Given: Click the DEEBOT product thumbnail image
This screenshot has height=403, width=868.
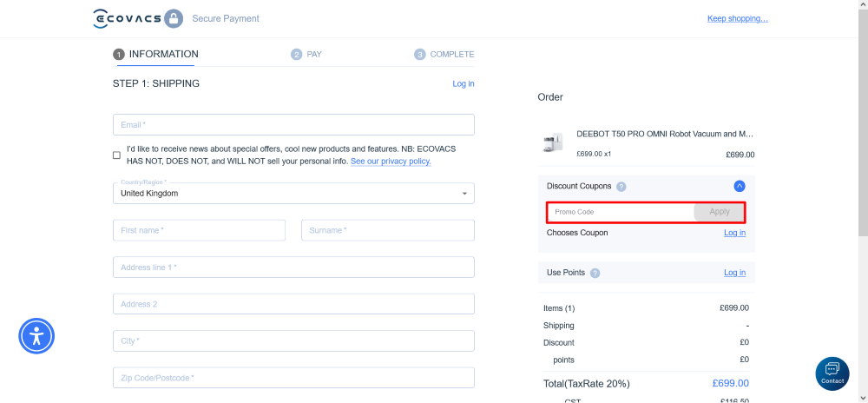Looking at the screenshot, I should coord(553,142).
